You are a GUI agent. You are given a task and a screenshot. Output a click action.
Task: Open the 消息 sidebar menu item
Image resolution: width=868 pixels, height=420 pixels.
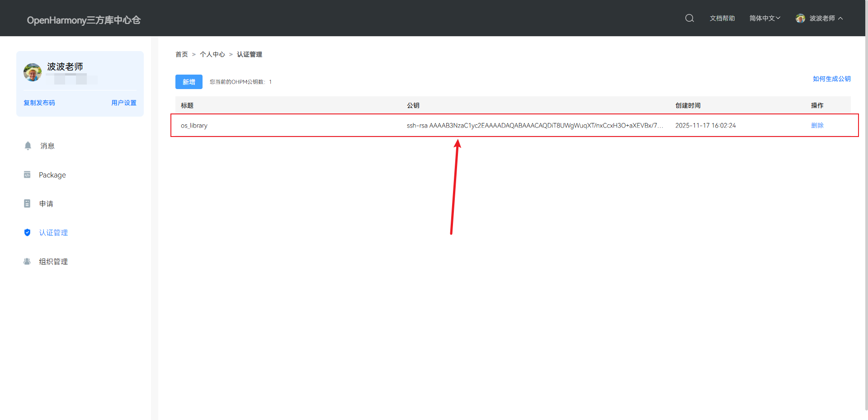pyautogui.click(x=47, y=146)
